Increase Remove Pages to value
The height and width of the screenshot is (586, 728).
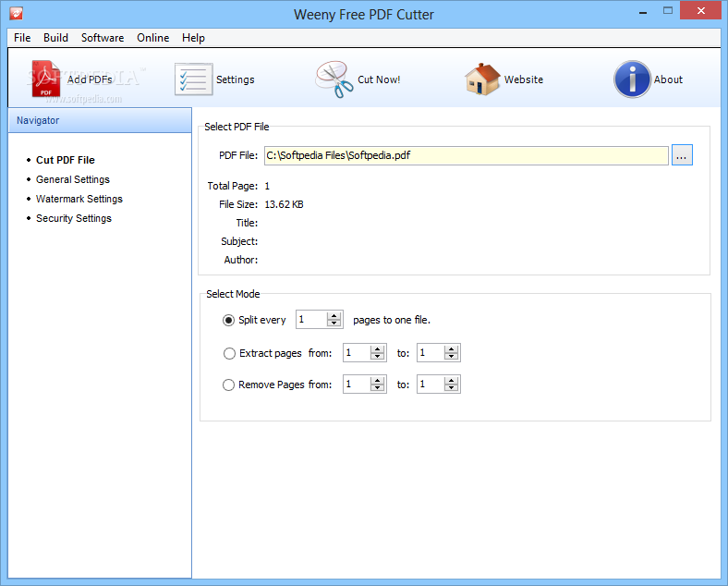tap(451, 381)
